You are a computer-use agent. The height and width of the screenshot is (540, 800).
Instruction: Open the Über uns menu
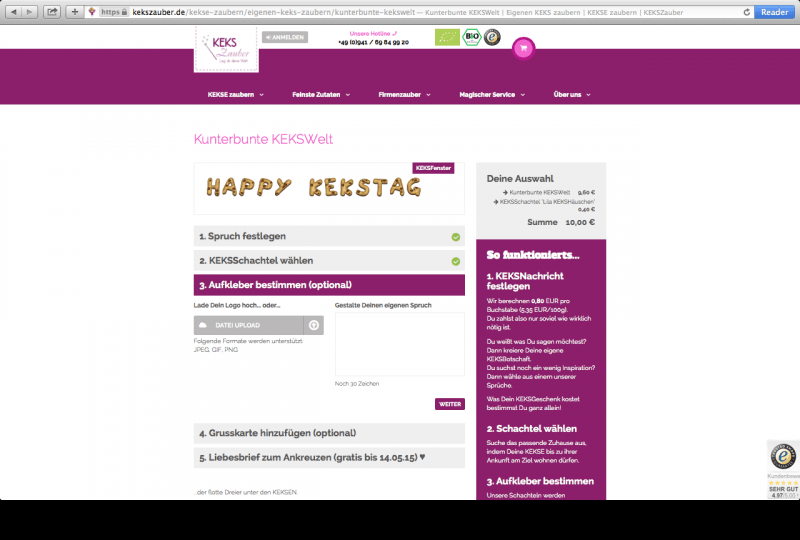click(572, 94)
